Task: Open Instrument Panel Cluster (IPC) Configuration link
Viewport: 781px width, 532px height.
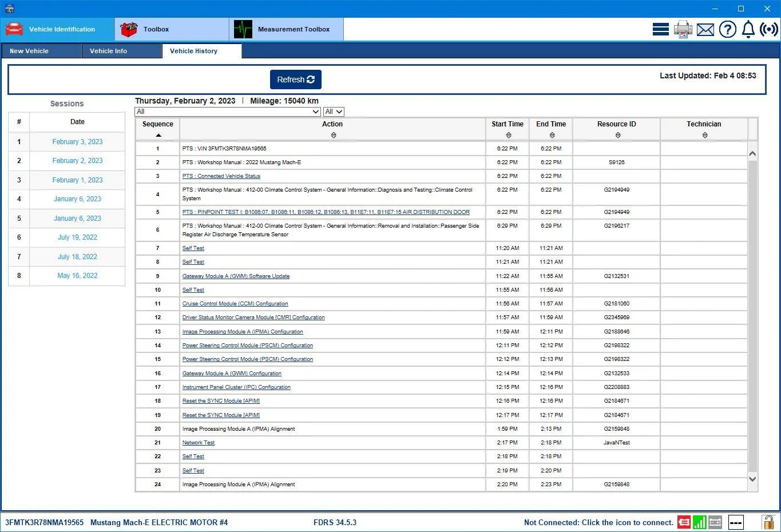Action: [236, 387]
